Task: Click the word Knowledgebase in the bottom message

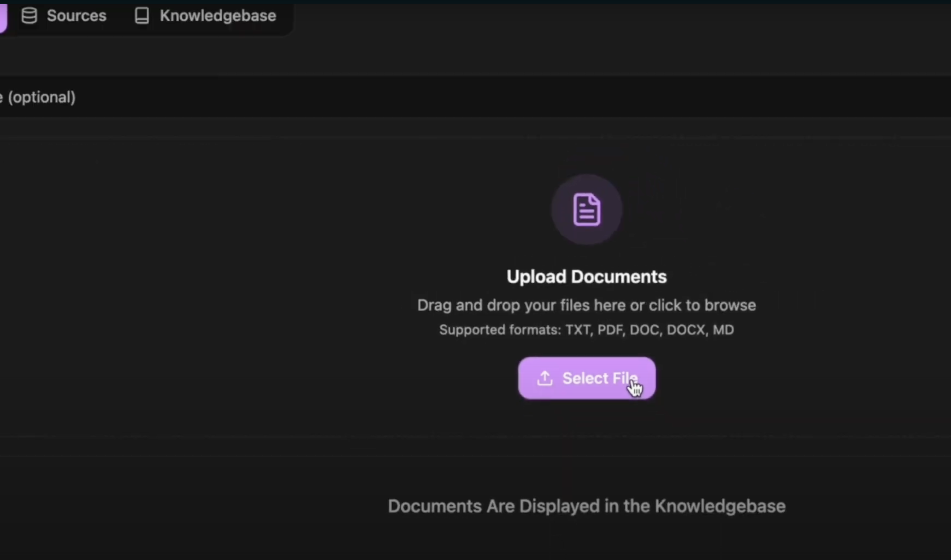Action: pos(720,506)
